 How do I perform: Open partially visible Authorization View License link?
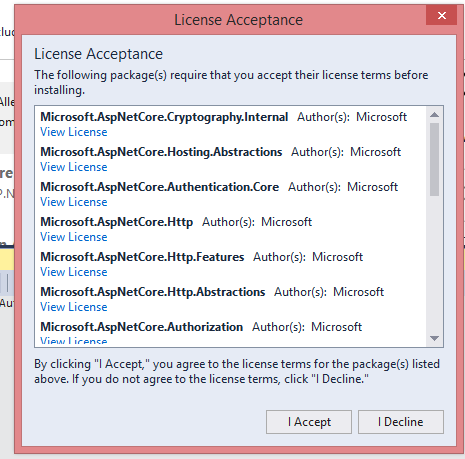click(74, 341)
